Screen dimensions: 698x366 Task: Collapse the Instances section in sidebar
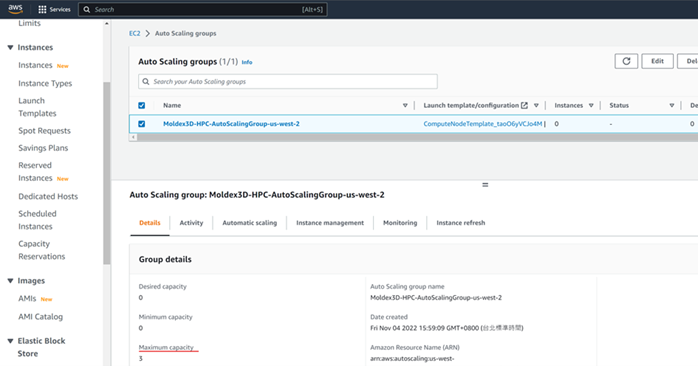point(10,48)
